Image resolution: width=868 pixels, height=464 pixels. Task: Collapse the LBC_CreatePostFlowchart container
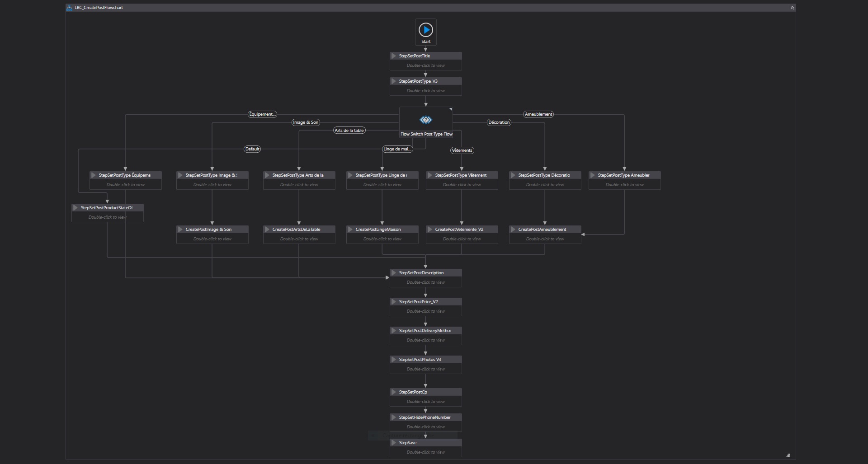pos(792,8)
